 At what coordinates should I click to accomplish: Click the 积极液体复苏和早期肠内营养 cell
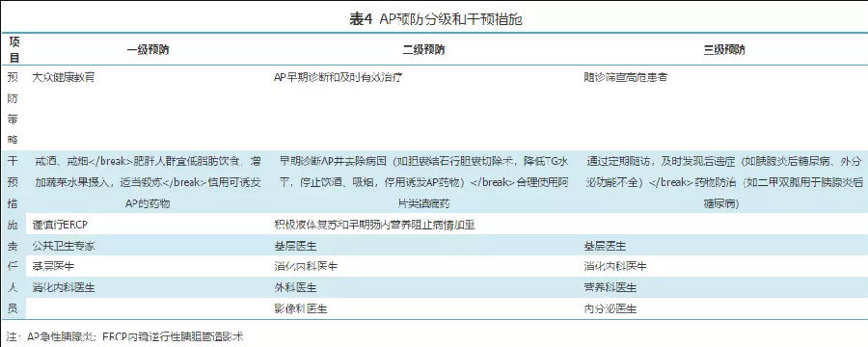(x=374, y=225)
